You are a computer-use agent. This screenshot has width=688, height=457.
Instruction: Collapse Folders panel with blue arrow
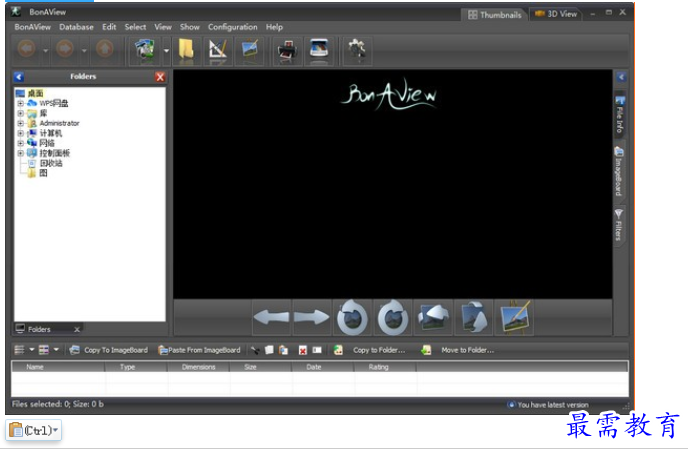(x=19, y=77)
